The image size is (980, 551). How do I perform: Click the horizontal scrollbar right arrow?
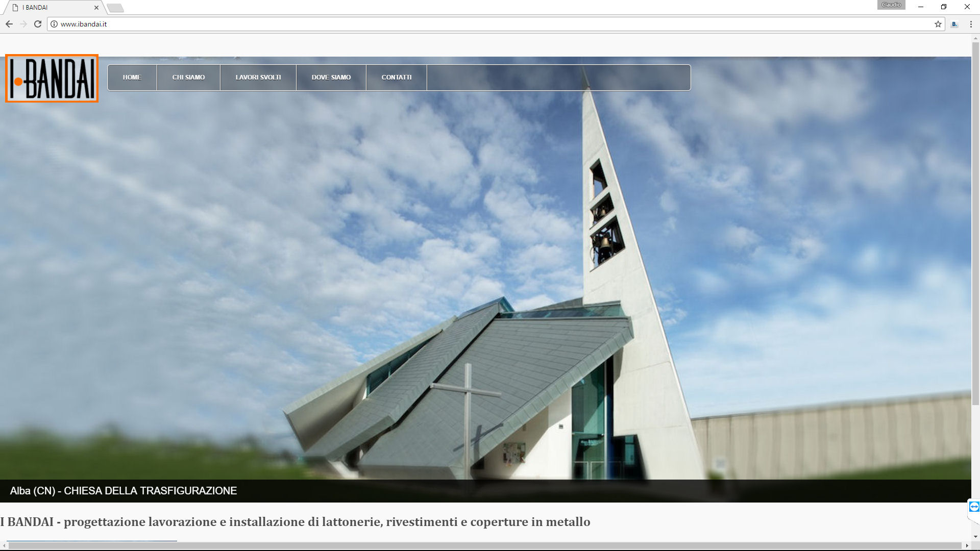pos(967,546)
